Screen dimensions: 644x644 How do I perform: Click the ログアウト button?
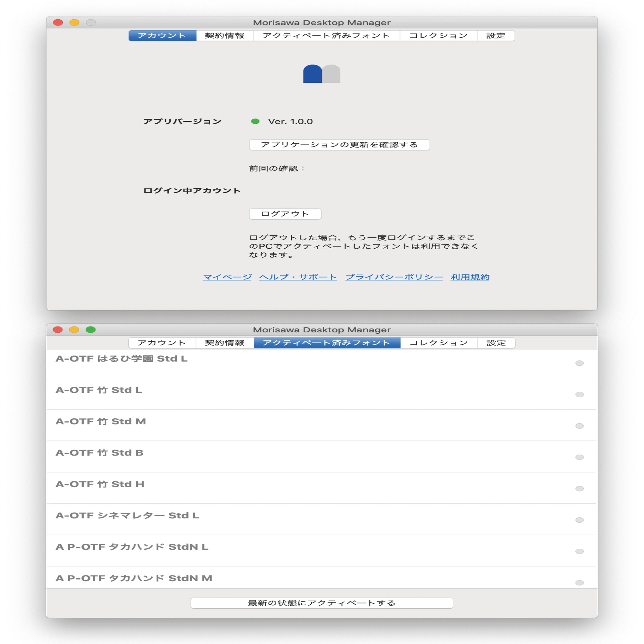click(285, 214)
